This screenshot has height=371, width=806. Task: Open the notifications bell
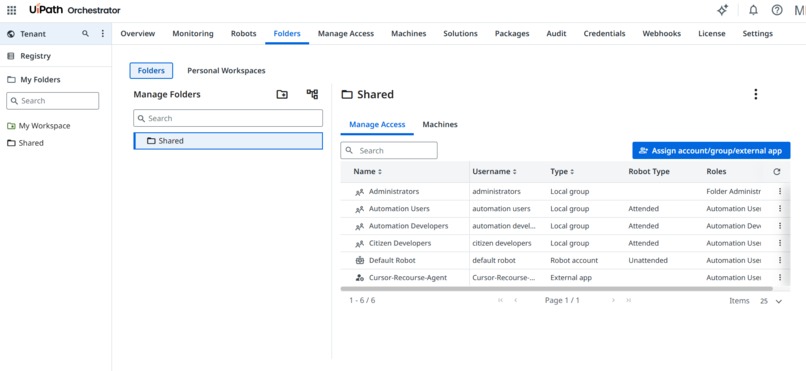(x=753, y=10)
